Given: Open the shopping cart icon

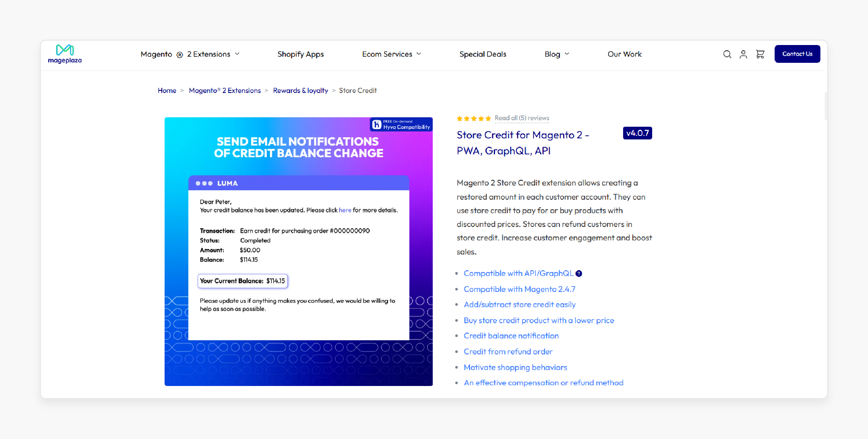Looking at the screenshot, I should tap(760, 54).
